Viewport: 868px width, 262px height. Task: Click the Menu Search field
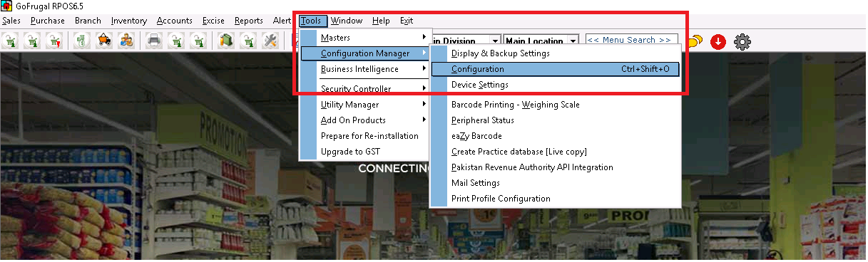[631, 40]
